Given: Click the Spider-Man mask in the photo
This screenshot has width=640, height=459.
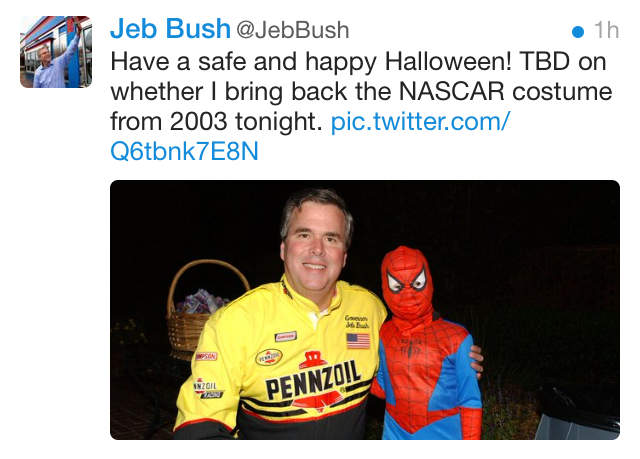Looking at the screenshot, I should pos(406,281).
